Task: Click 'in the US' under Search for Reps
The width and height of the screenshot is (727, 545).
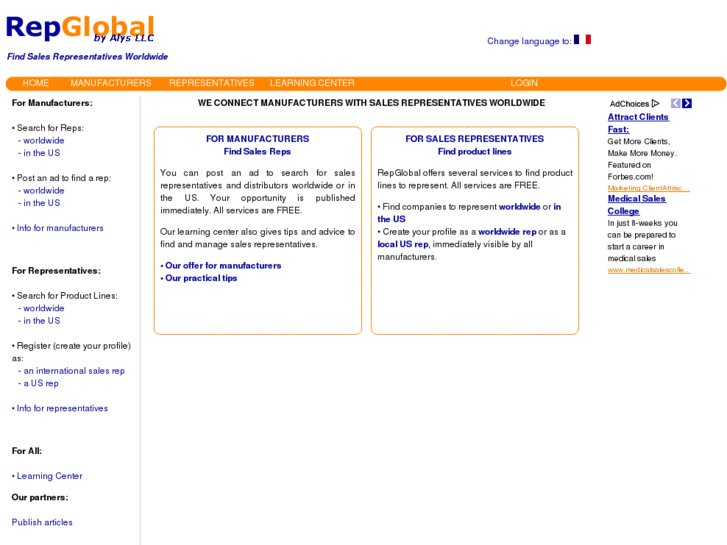Action: pos(42,153)
